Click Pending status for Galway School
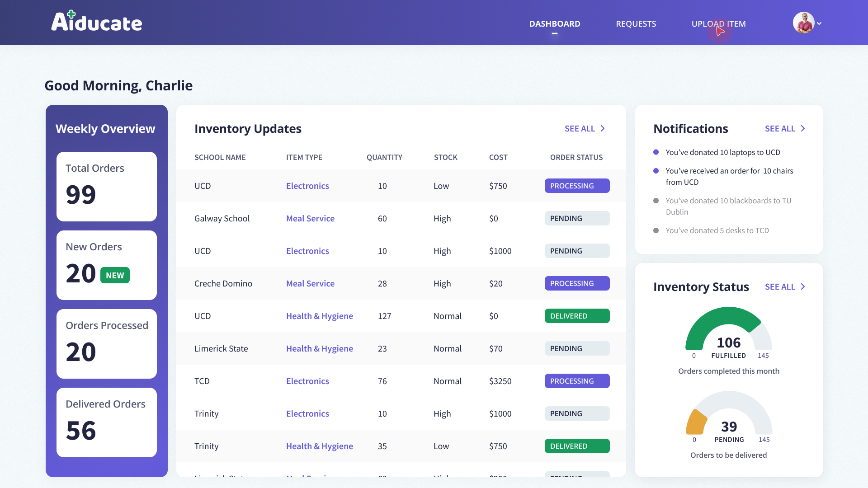 (577, 218)
